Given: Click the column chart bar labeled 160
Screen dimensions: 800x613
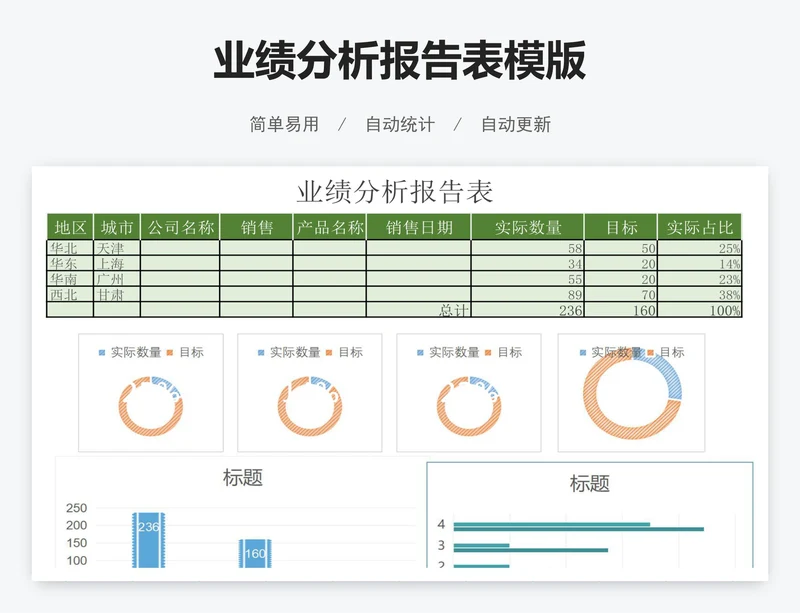Looking at the screenshot, I should (x=255, y=553).
